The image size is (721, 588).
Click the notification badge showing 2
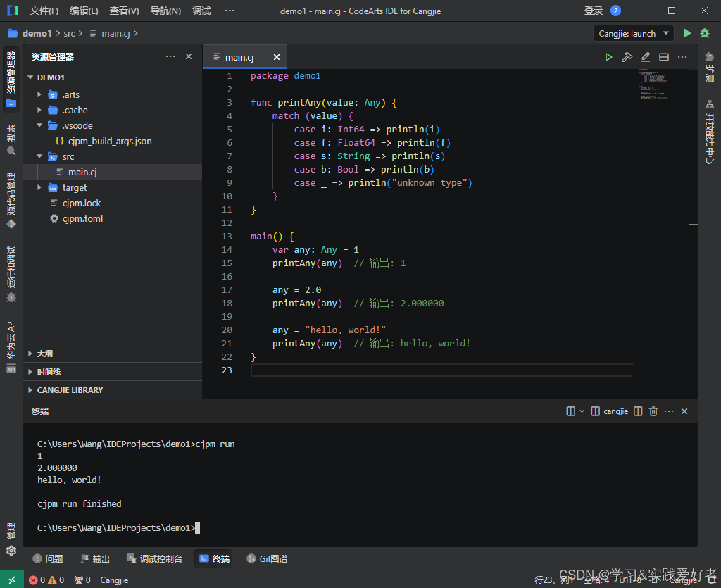(615, 11)
